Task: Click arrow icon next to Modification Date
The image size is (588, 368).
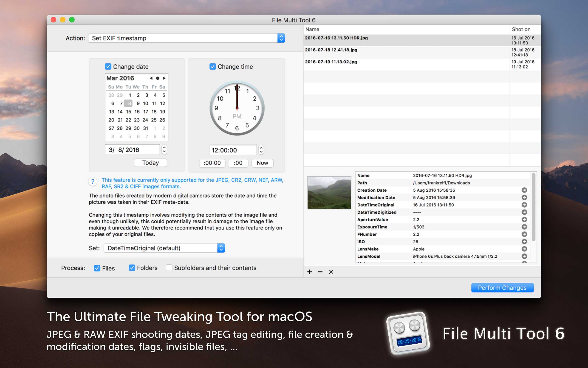Action: point(524,197)
